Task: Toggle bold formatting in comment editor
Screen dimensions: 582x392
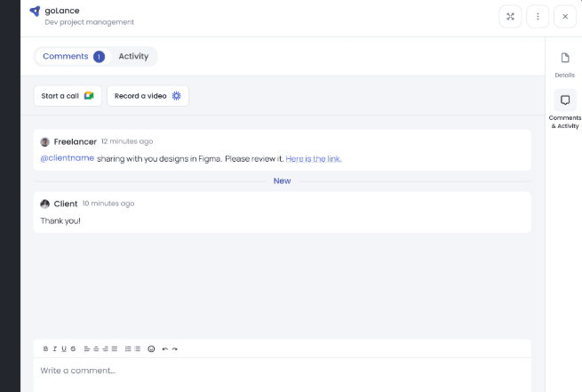Action: [x=45, y=348]
